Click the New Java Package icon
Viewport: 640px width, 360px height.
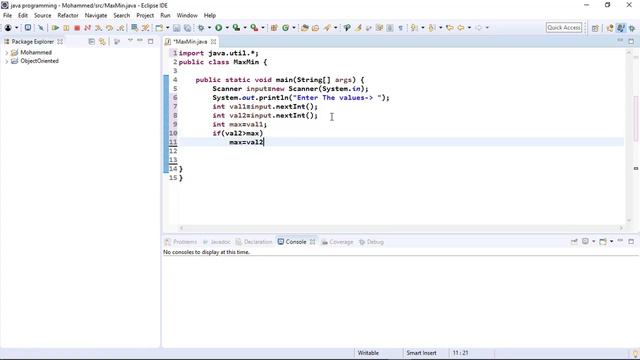(274, 28)
